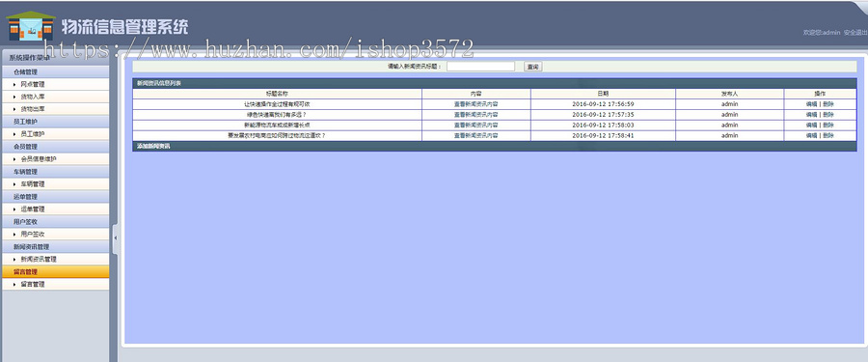The height and width of the screenshot is (362, 868).
Task: Click the 标题名称 column header
Action: pyautogui.click(x=277, y=94)
